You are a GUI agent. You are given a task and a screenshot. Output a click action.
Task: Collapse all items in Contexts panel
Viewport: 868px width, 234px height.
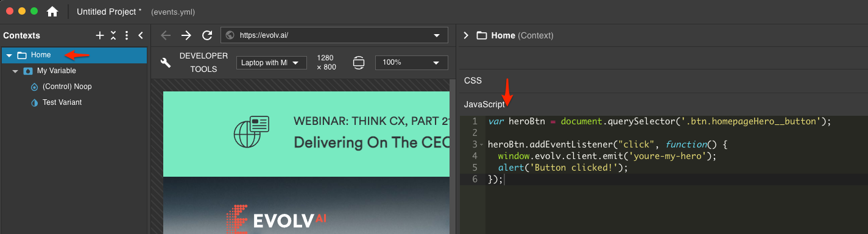point(113,35)
